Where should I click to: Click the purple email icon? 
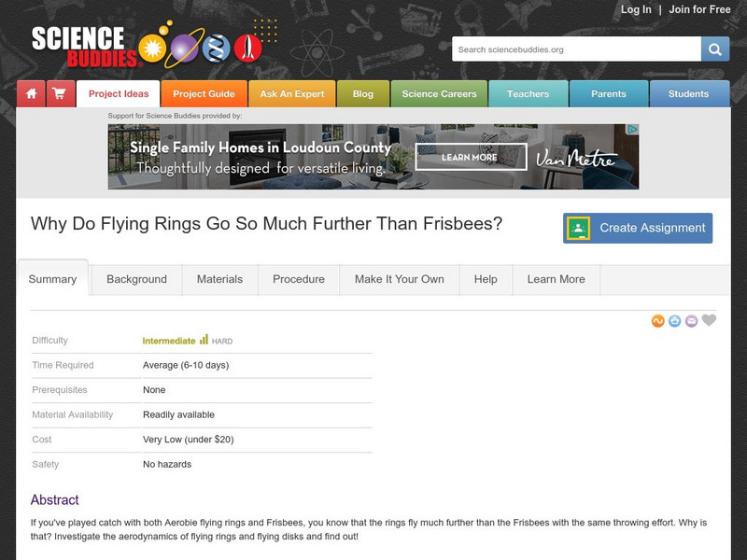(x=691, y=321)
